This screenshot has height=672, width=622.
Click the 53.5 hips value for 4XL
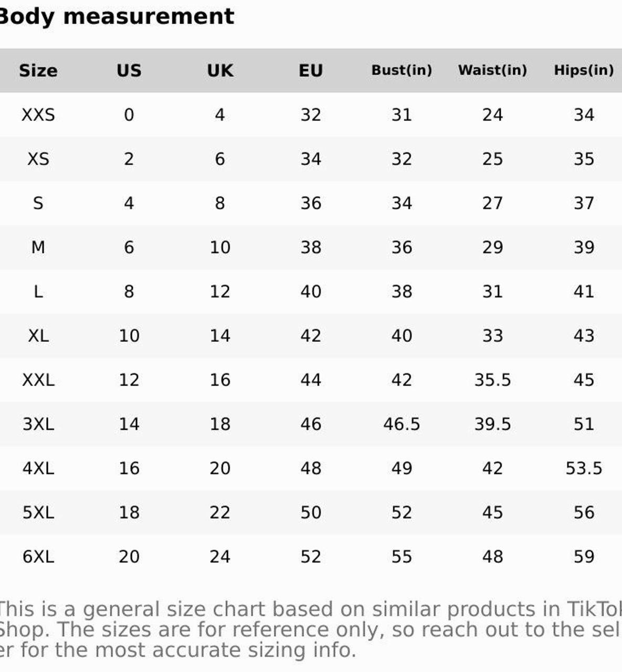tap(584, 468)
